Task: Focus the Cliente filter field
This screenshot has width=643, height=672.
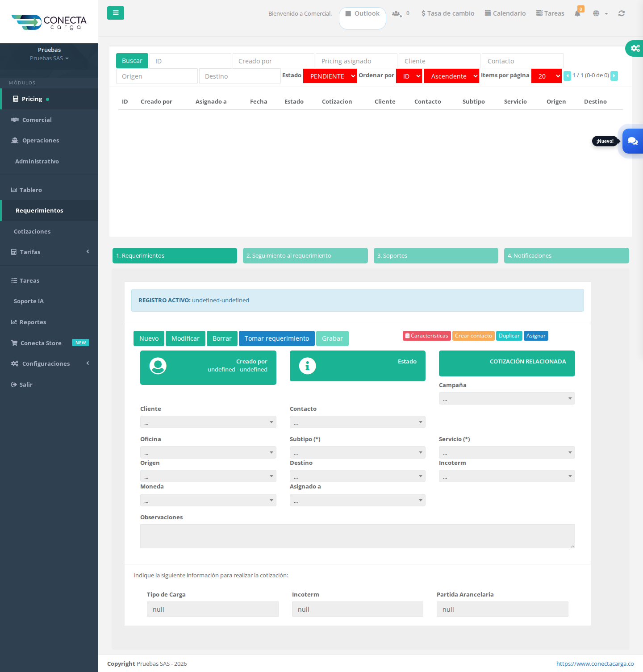Action: point(439,61)
